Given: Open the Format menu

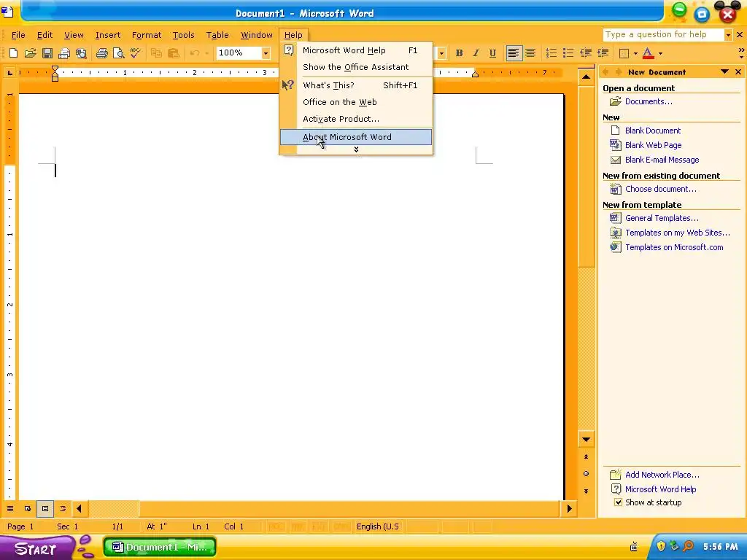Looking at the screenshot, I should tap(147, 35).
